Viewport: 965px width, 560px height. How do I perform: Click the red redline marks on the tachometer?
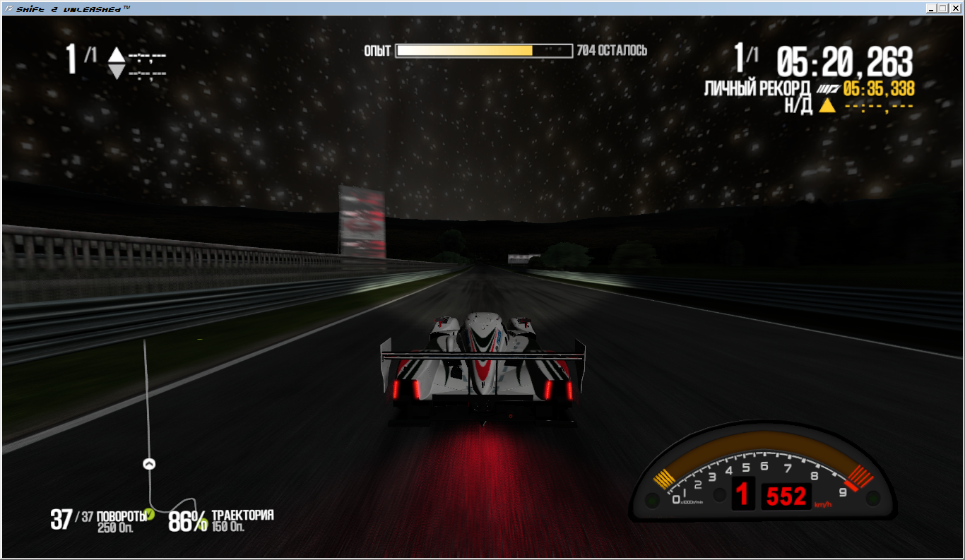pos(858,478)
